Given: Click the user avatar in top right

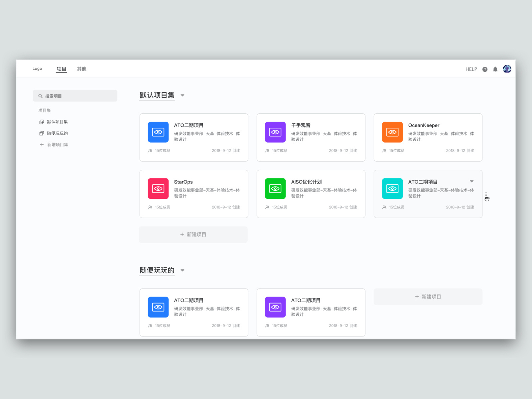Looking at the screenshot, I should [507, 69].
